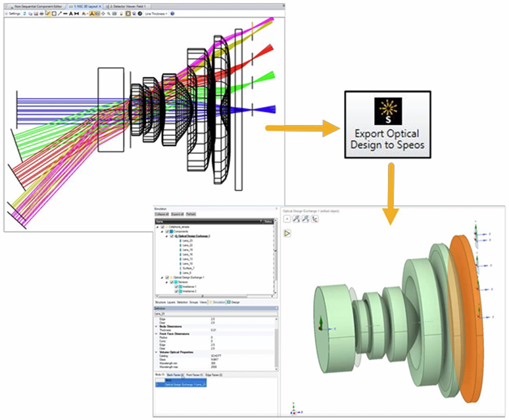The height and width of the screenshot is (420, 509).
Task: Open the Structure panel tab
Action: pos(160,302)
